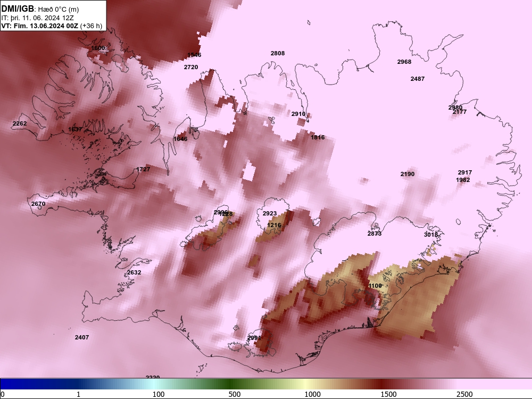
Task: Click the value 2720 on the map
Action: coord(191,67)
